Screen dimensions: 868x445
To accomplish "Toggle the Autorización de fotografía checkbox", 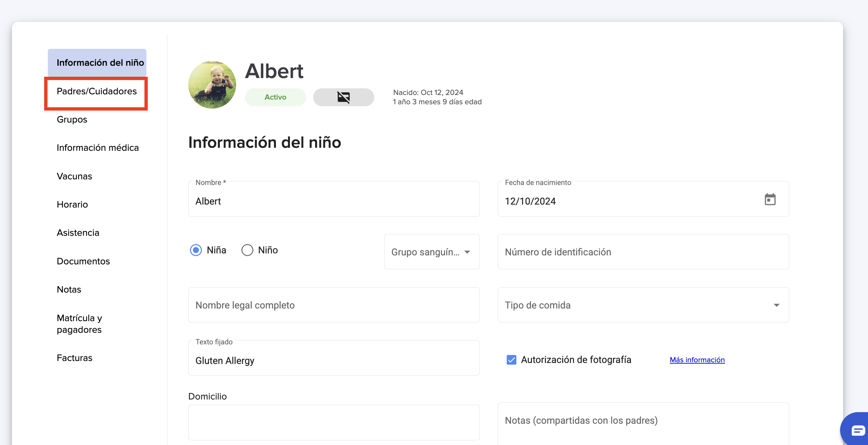I will coord(511,360).
